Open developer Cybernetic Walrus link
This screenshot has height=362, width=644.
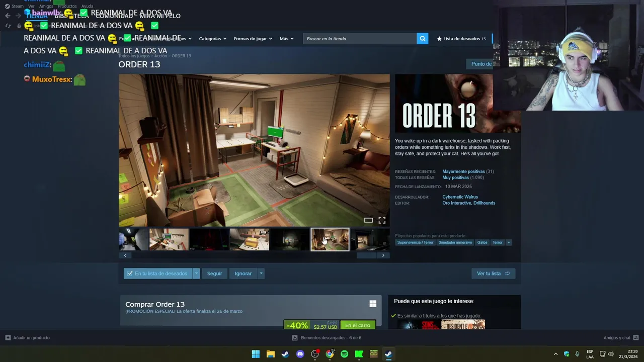click(460, 197)
